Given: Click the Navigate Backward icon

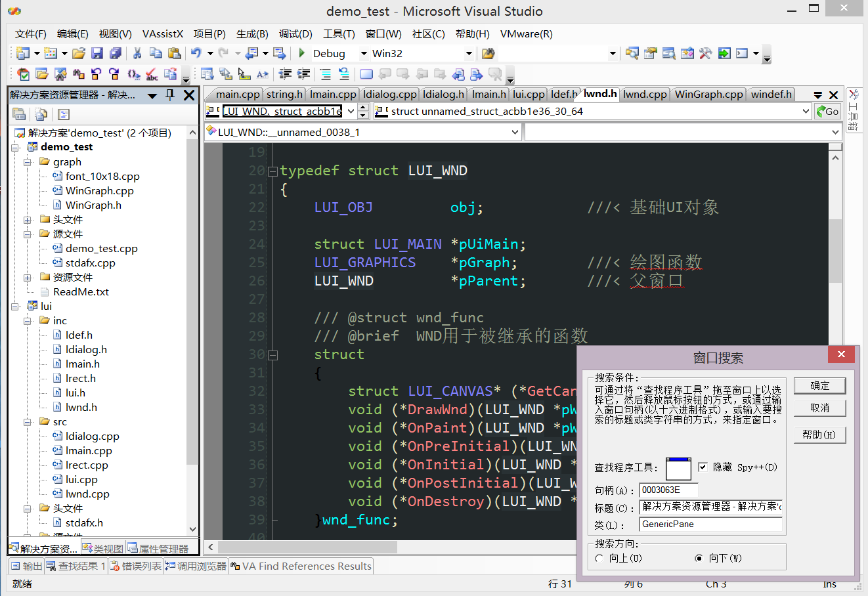Looking at the screenshot, I should [x=251, y=53].
